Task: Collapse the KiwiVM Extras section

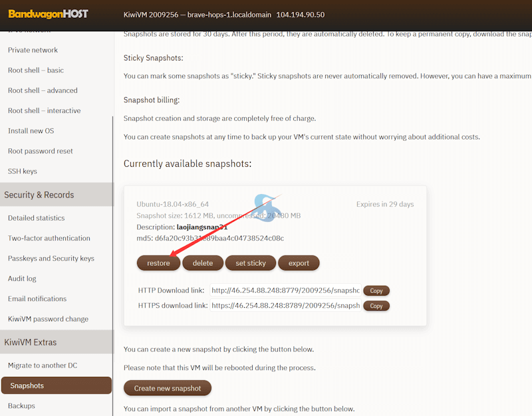Action: (31, 342)
